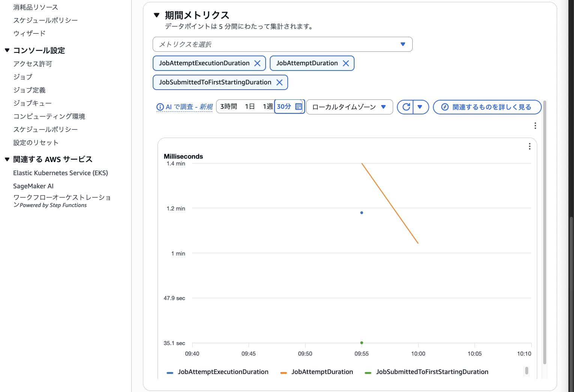The image size is (574, 392).
Task: Open アクセス許可 under コンソール設定
Action: pyautogui.click(x=33, y=64)
